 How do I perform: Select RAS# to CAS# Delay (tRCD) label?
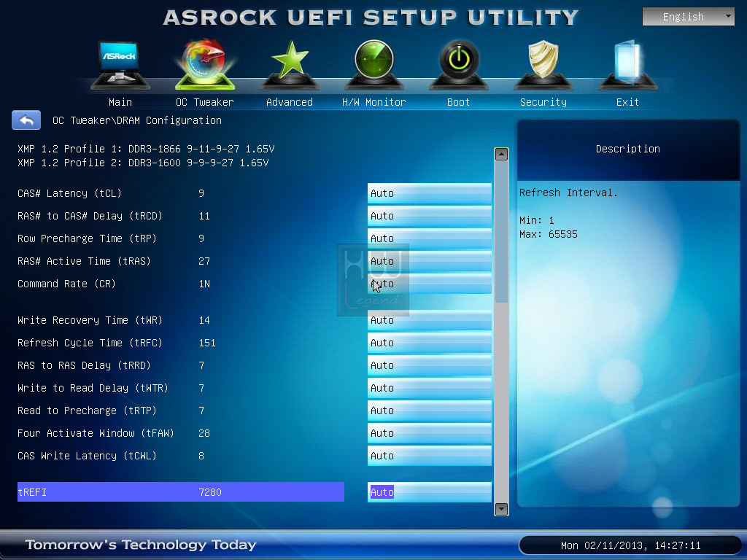[90, 216]
